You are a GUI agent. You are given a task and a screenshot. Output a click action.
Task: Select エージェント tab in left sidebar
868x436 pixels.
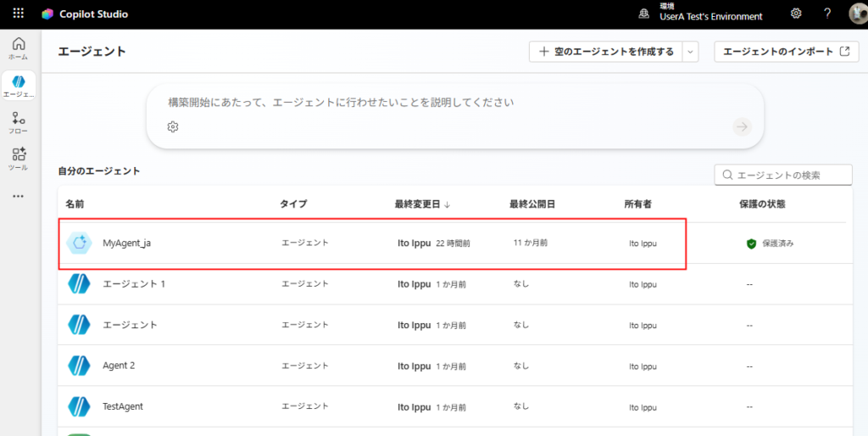(x=18, y=86)
